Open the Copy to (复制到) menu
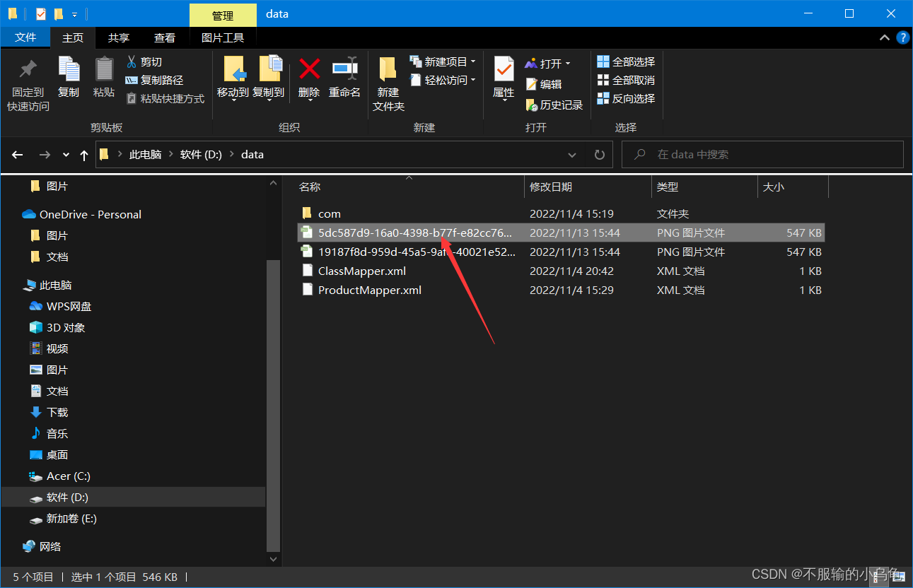Viewport: 913px width, 588px height. coord(269,78)
